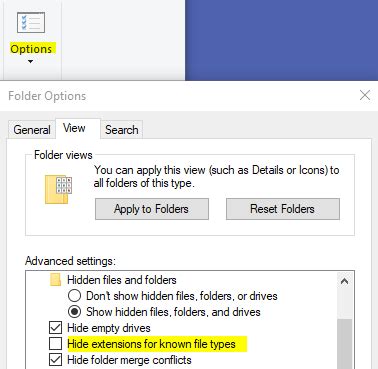This screenshot has width=378, height=369.
Task: Close the Folder Options dialog
Action: (x=365, y=96)
